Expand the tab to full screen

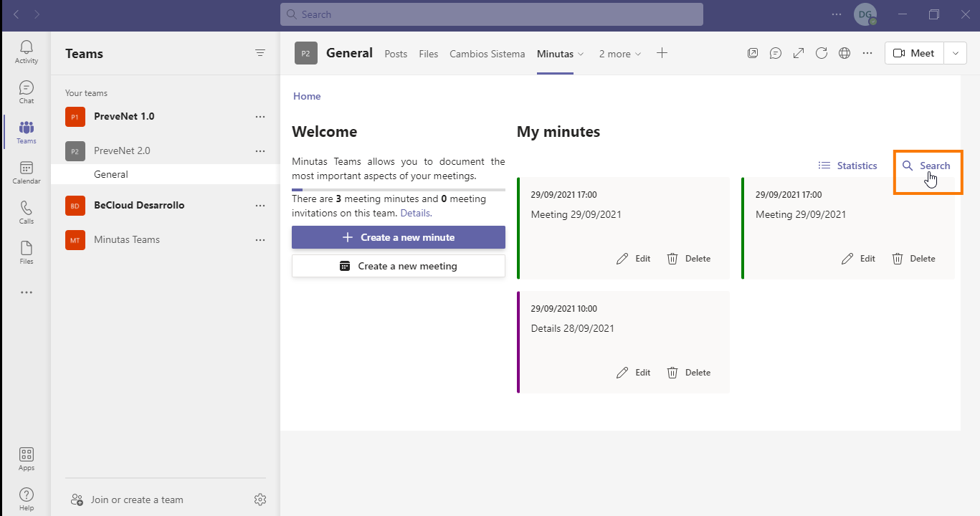(799, 53)
